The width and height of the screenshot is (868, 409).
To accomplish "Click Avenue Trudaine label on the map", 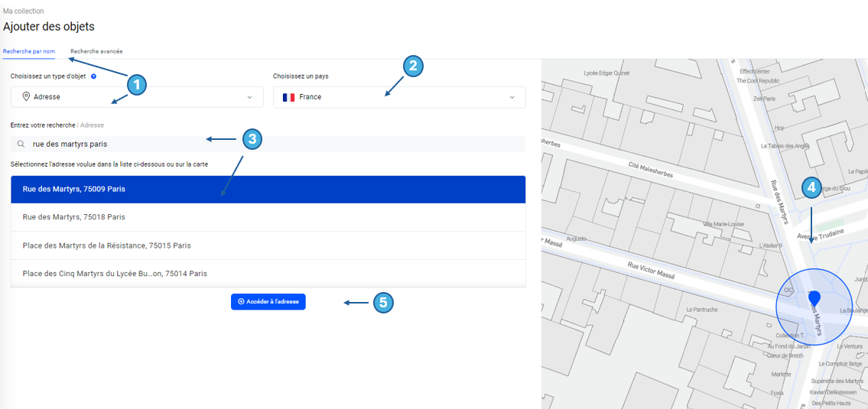I will point(821,234).
